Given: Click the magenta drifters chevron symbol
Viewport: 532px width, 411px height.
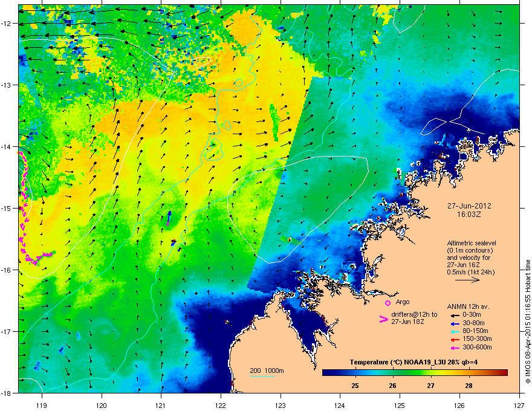Looking at the screenshot, I should 383,319.
